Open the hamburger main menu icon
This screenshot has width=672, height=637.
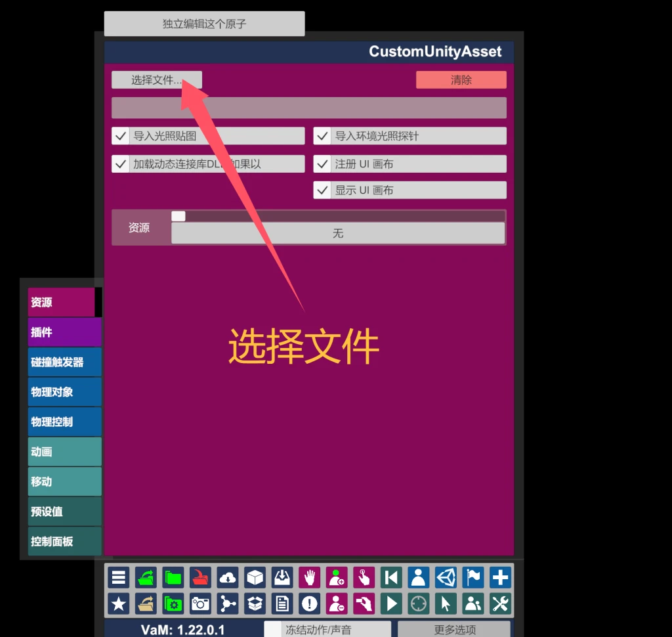click(119, 577)
